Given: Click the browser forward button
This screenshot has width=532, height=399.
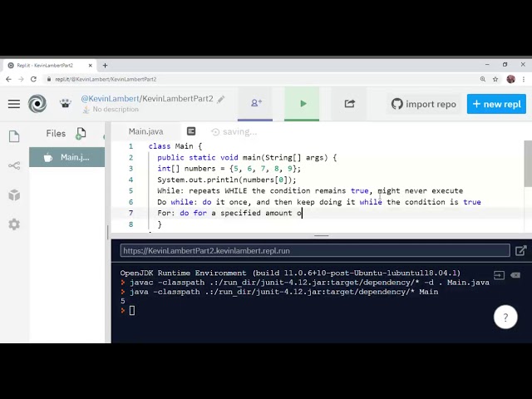Looking at the screenshot, I should click(21, 79).
